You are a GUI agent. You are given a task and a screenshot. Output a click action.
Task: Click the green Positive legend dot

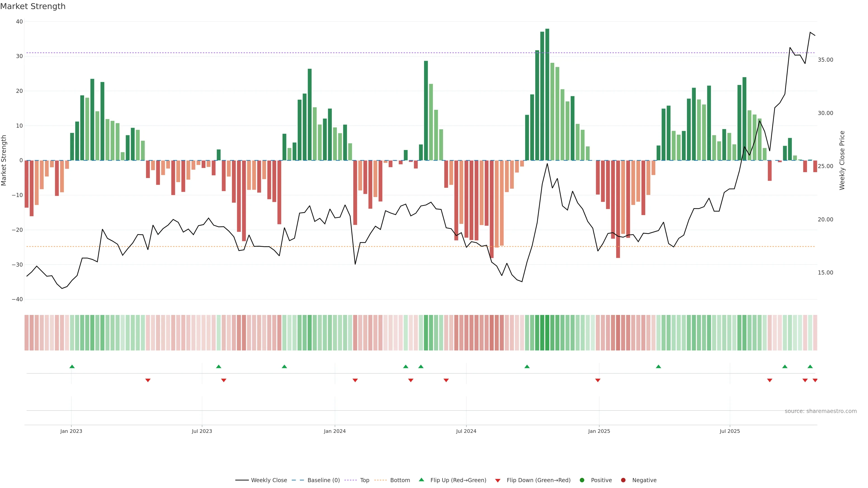582,480
